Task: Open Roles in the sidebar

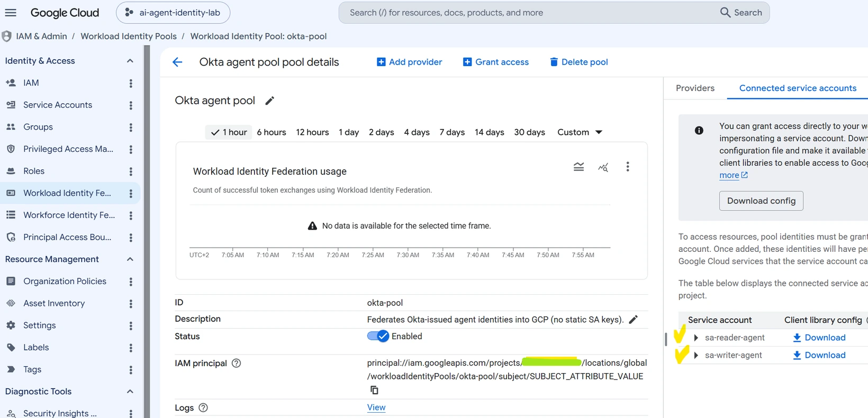Action: pos(34,171)
